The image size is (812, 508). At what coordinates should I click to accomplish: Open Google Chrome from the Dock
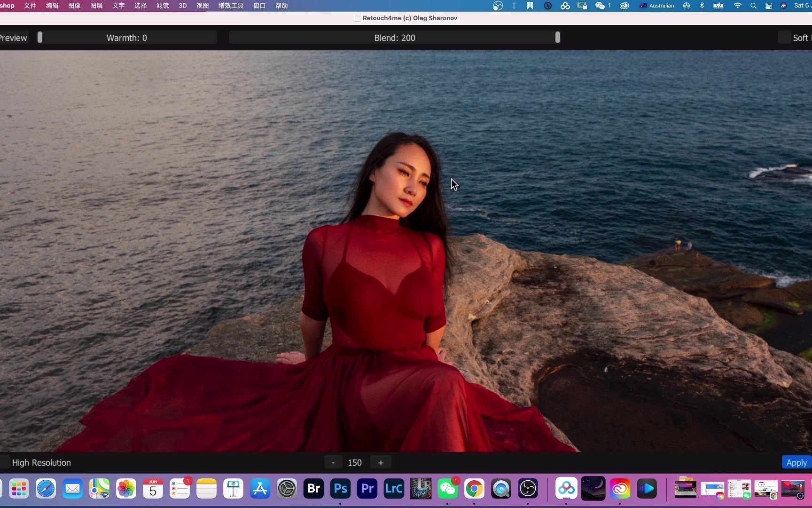tap(474, 489)
